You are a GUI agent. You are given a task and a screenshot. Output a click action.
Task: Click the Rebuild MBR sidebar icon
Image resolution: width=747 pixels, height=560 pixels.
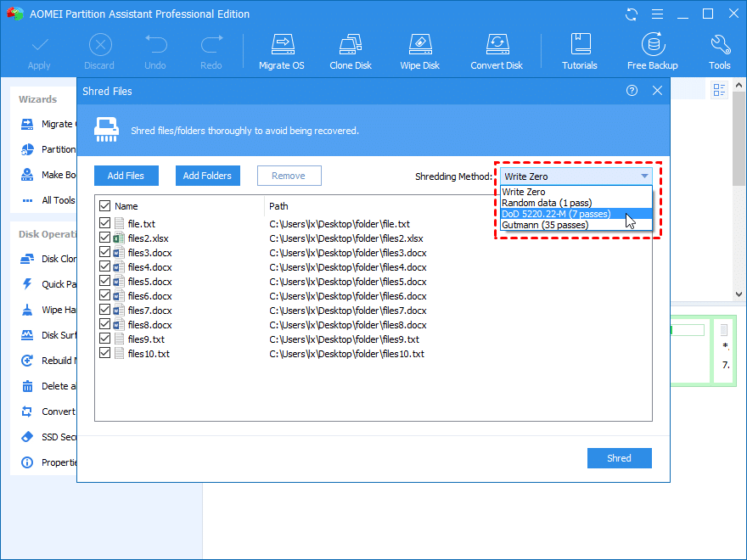coord(27,361)
